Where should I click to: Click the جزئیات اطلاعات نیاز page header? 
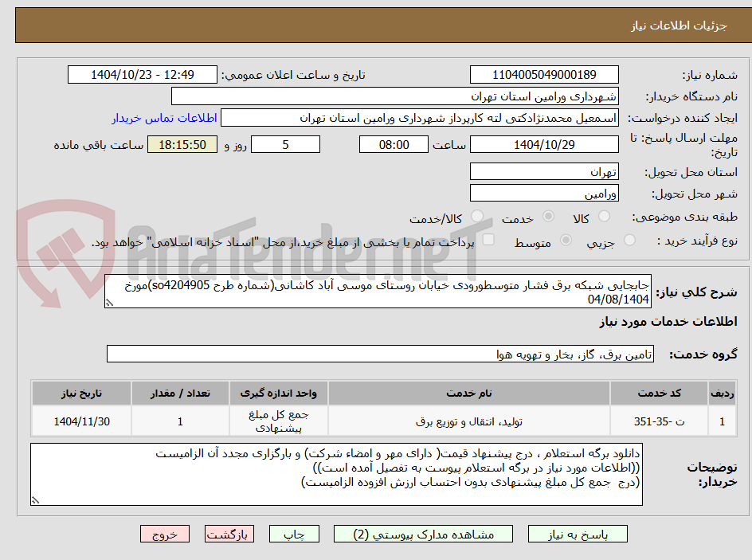[679, 25]
